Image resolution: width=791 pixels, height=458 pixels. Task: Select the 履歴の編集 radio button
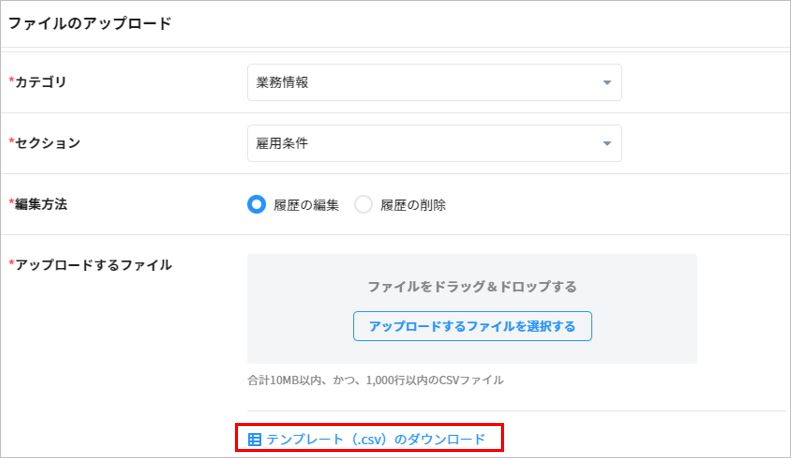point(257,205)
